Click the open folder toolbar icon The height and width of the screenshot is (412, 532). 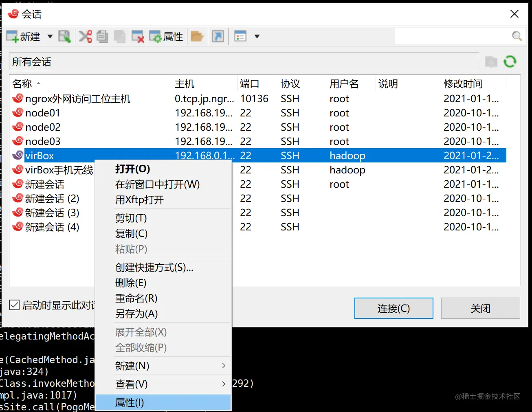point(197,36)
